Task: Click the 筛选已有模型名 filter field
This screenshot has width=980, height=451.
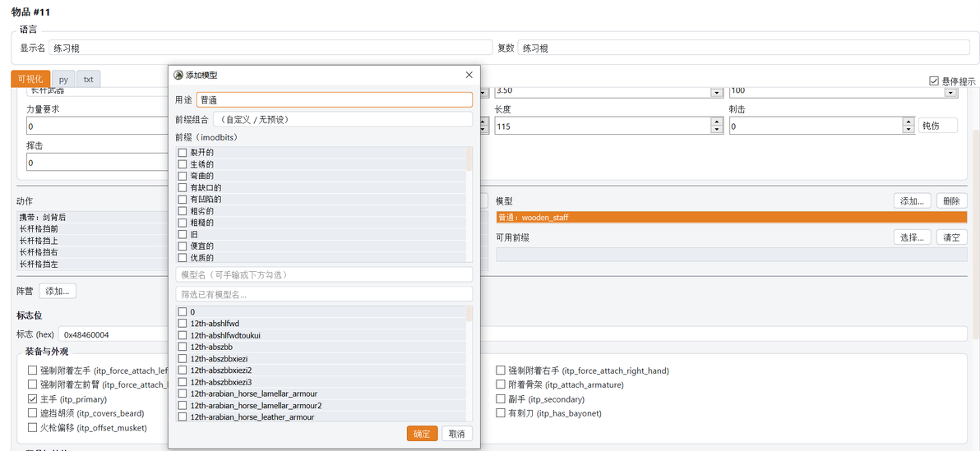Action: point(325,293)
